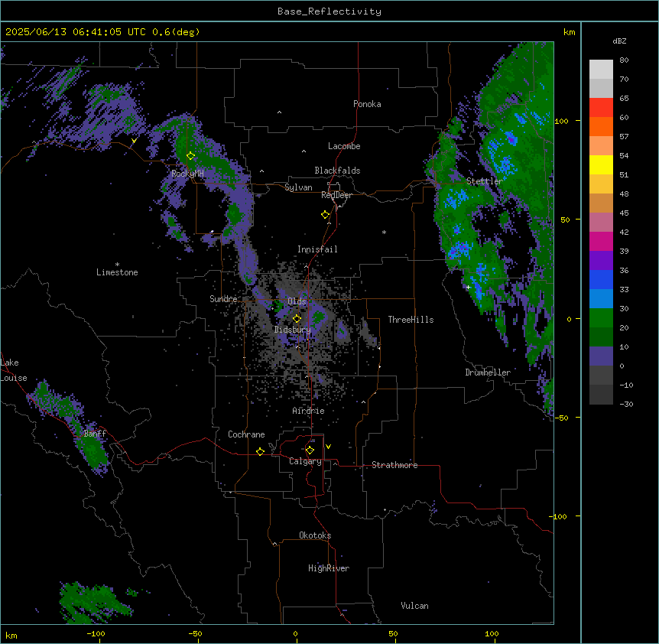Click the Stettler label
This screenshot has width=659, height=644.
point(484,181)
